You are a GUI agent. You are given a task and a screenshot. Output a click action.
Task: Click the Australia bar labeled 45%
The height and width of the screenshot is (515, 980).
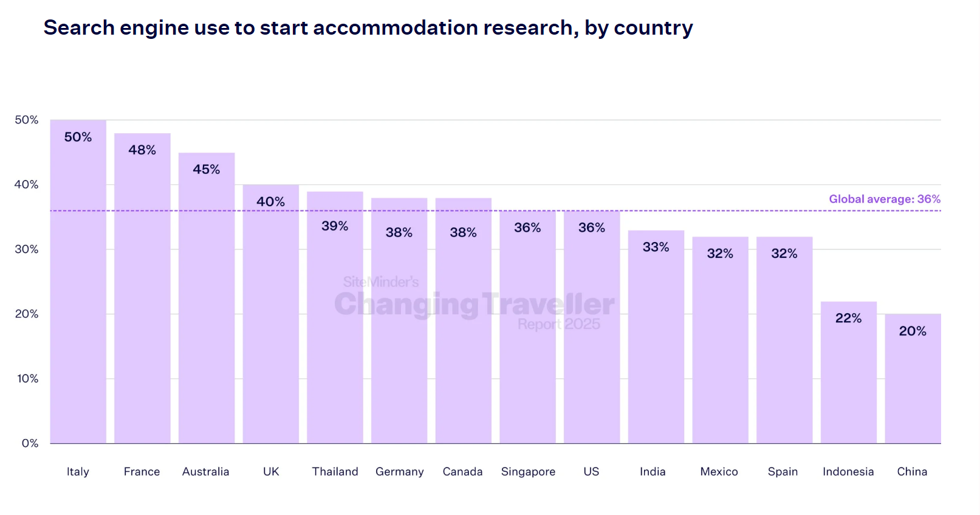tap(207, 297)
